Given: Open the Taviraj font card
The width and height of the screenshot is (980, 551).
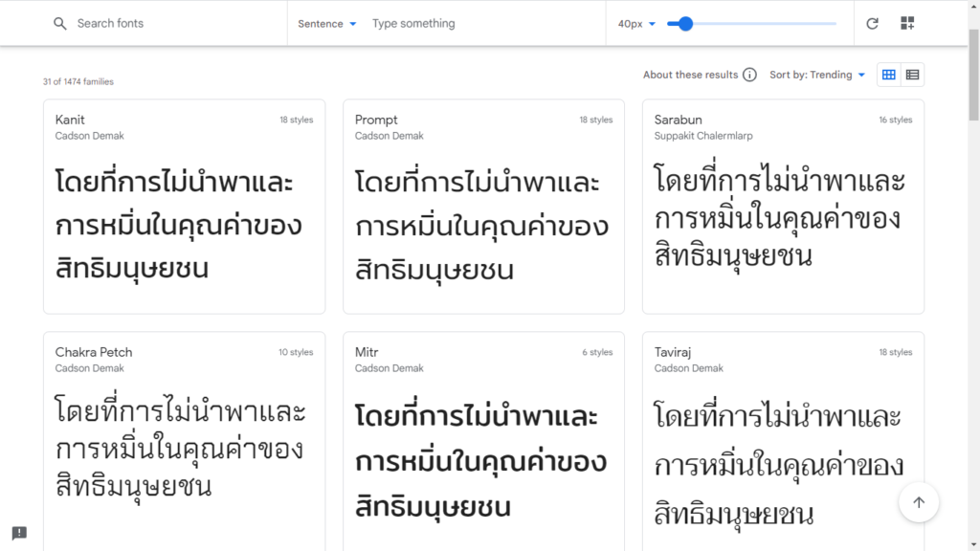Looking at the screenshot, I should pyautogui.click(x=783, y=440).
